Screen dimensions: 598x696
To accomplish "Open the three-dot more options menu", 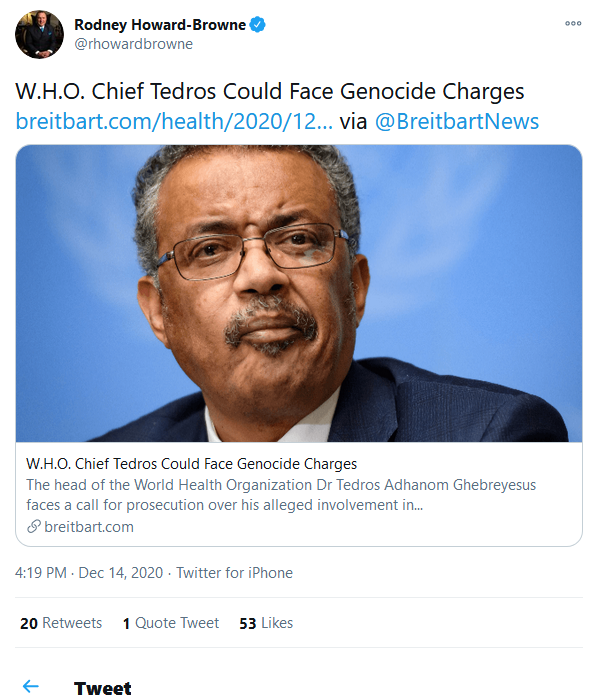I will coord(573,24).
